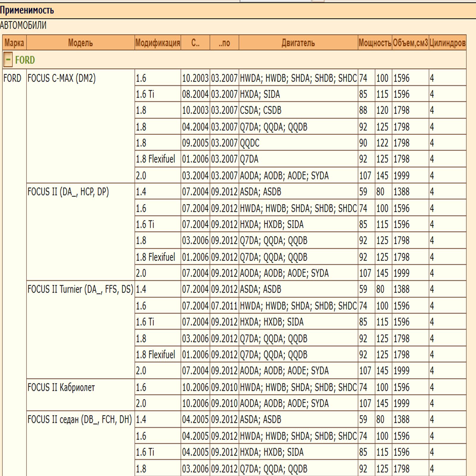This screenshot has height=476, width=476.
Task: Collapse the FORD group using minus icon
Action: [x=8, y=60]
